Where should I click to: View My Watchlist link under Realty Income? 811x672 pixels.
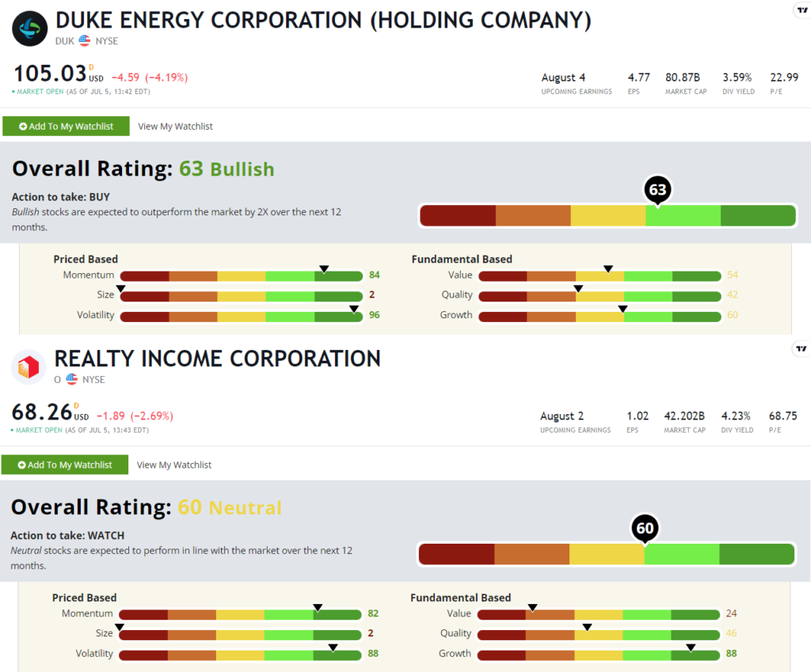coord(173,465)
